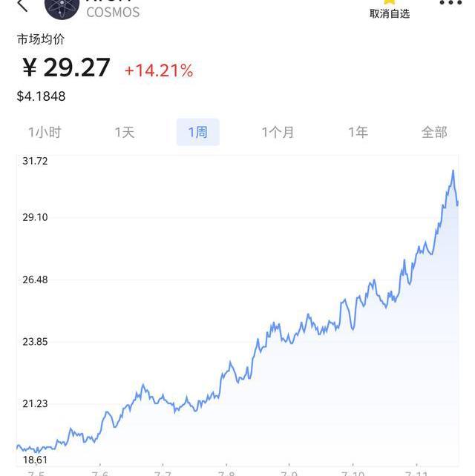475x476 pixels.
Task: Tap the chart peak near 31.72
Action: [x=453, y=171]
